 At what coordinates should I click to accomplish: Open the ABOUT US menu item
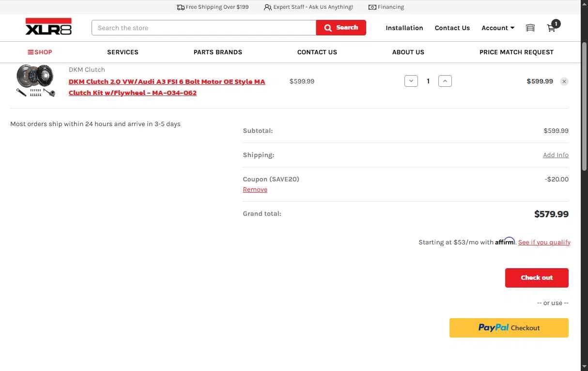click(408, 52)
